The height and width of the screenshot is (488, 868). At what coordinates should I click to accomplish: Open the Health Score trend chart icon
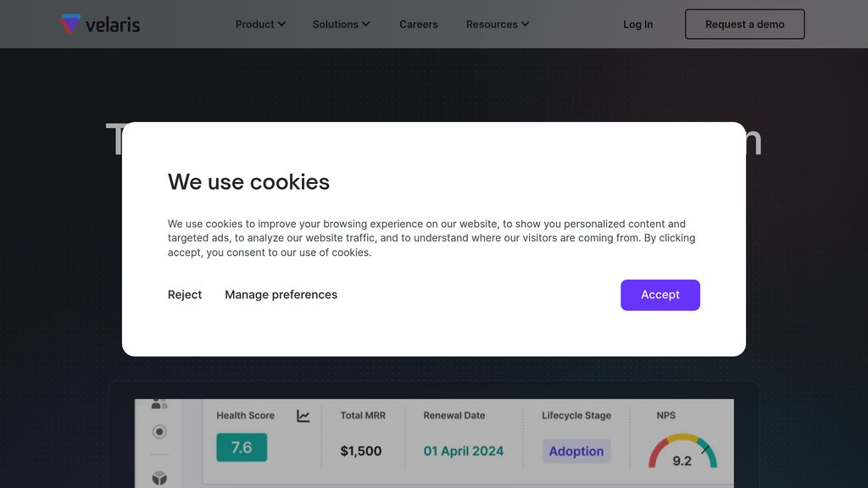coord(303,415)
